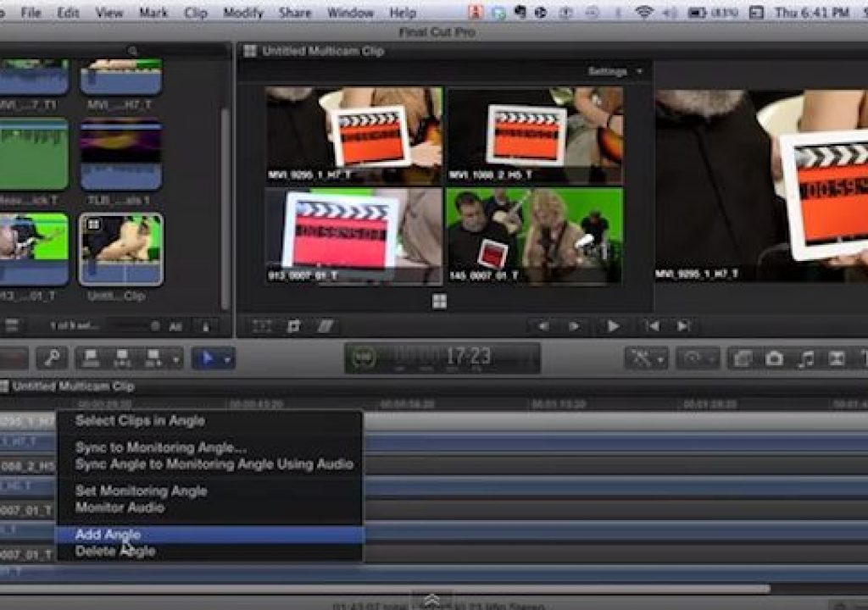Viewport: 868px width, 610px height.
Task: Open the Transitions browser icon
Action: tap(837, 358)
